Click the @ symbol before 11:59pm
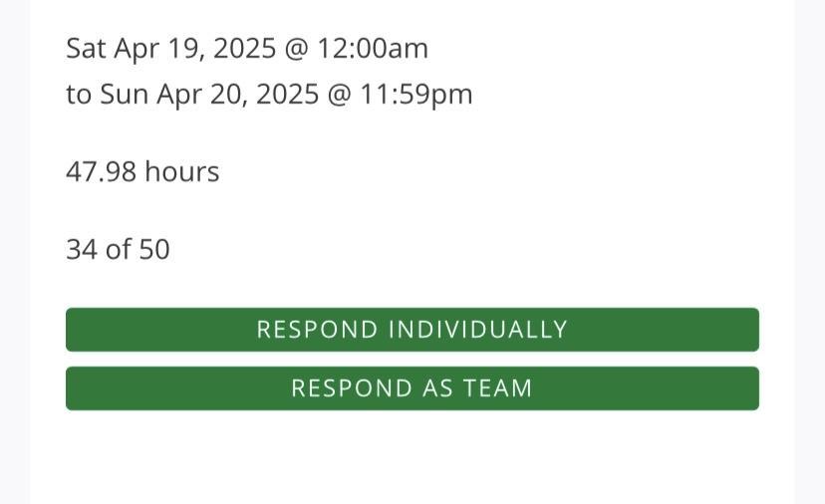 [x=340, y=95]
